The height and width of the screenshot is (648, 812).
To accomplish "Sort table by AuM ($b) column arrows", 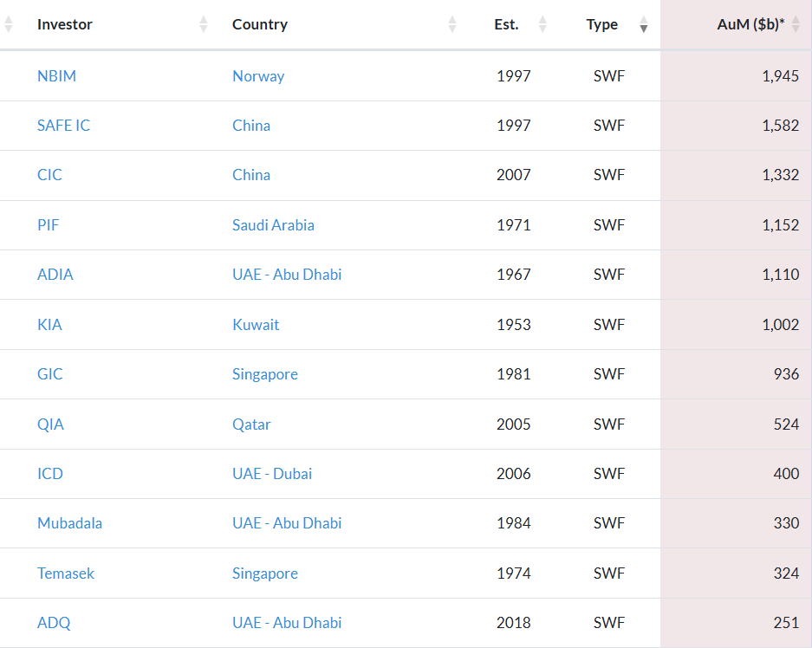I will click(796, 24).
